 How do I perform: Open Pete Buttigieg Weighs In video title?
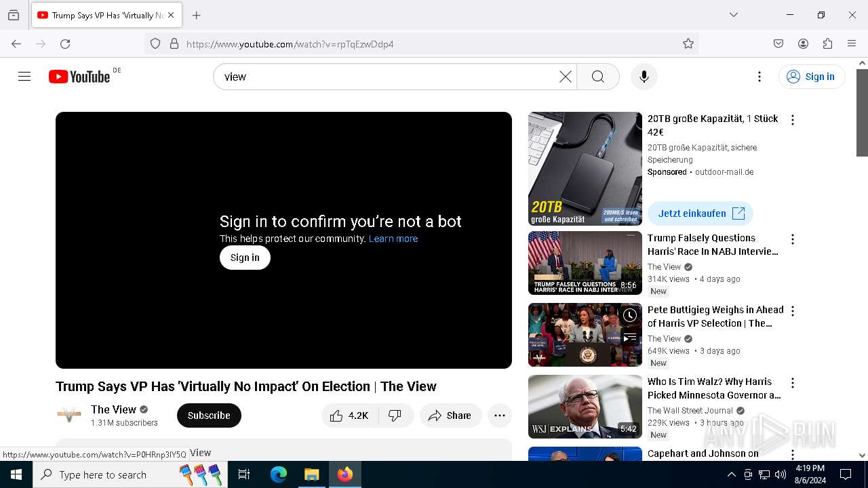coord(715,317)
